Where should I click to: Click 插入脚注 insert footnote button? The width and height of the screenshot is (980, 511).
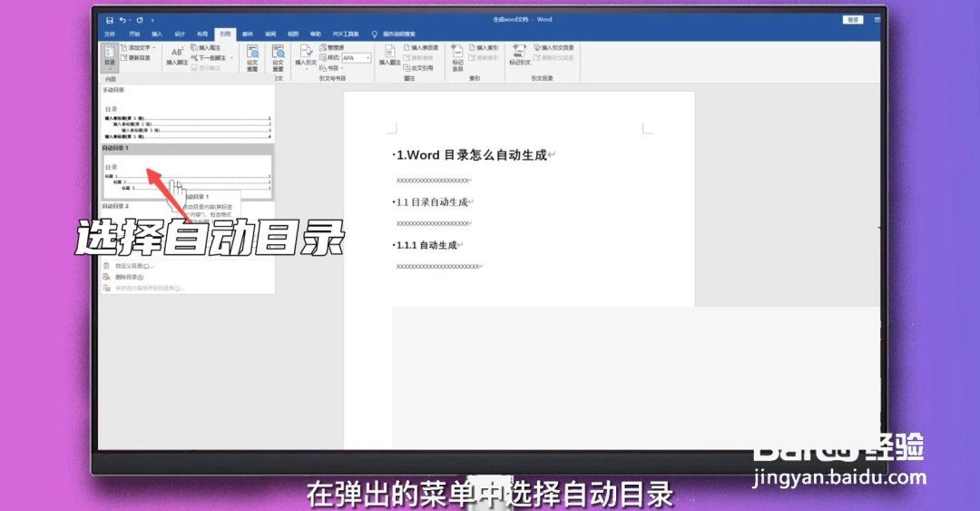coord(177,55)
